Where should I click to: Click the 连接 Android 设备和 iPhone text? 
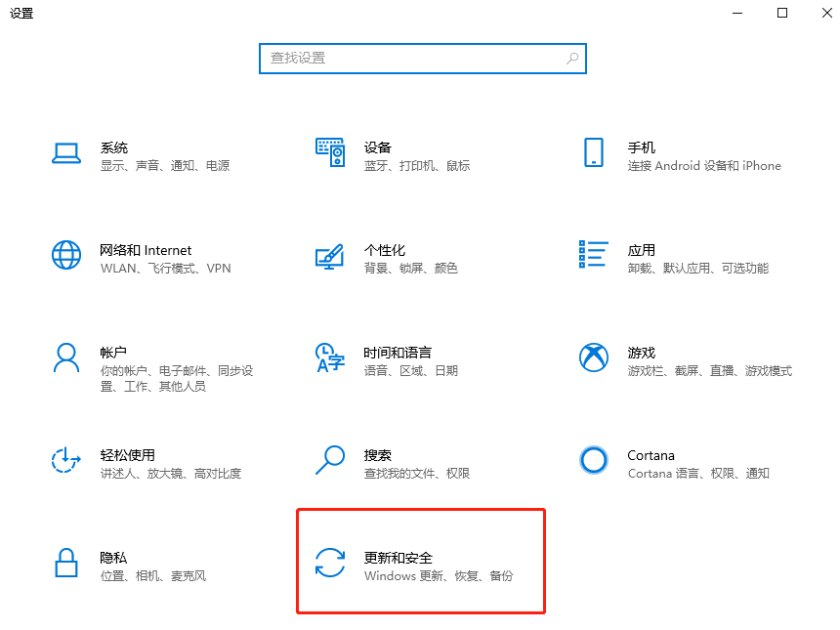click(x=702, y=166)
